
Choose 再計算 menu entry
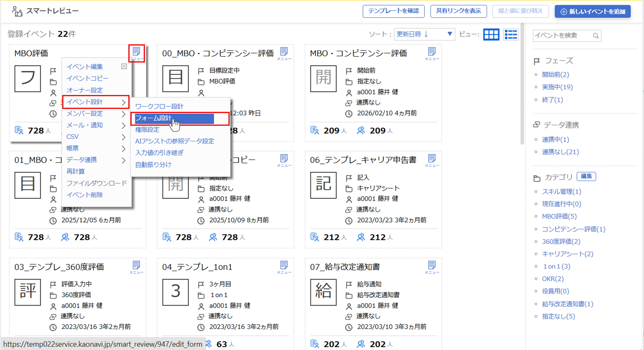point(76,171)
